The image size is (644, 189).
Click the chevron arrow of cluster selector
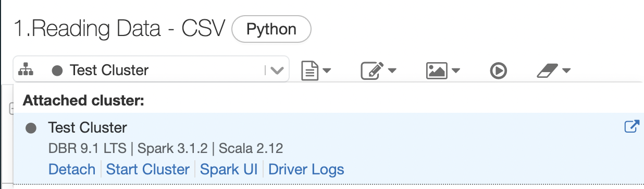[277, 70]
